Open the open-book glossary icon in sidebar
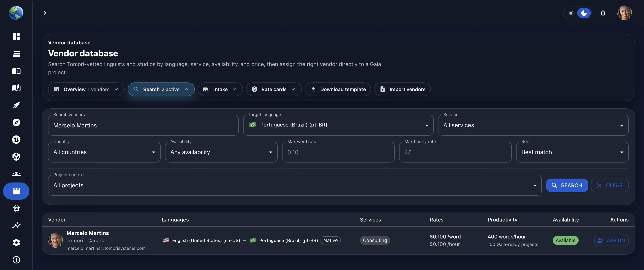 click(16, 71)
